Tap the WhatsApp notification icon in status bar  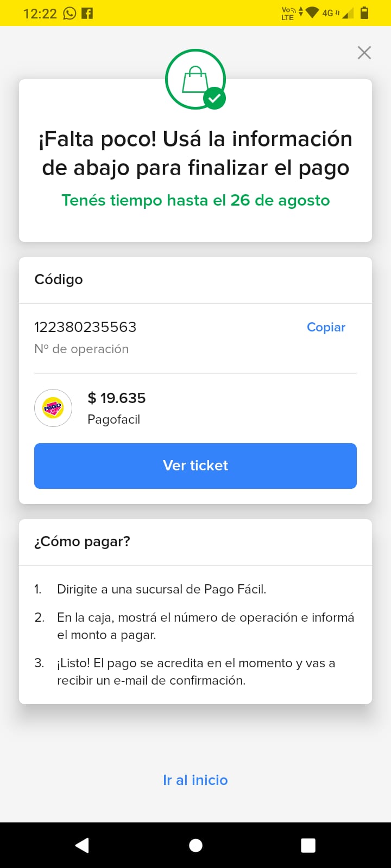pos(70,14)
